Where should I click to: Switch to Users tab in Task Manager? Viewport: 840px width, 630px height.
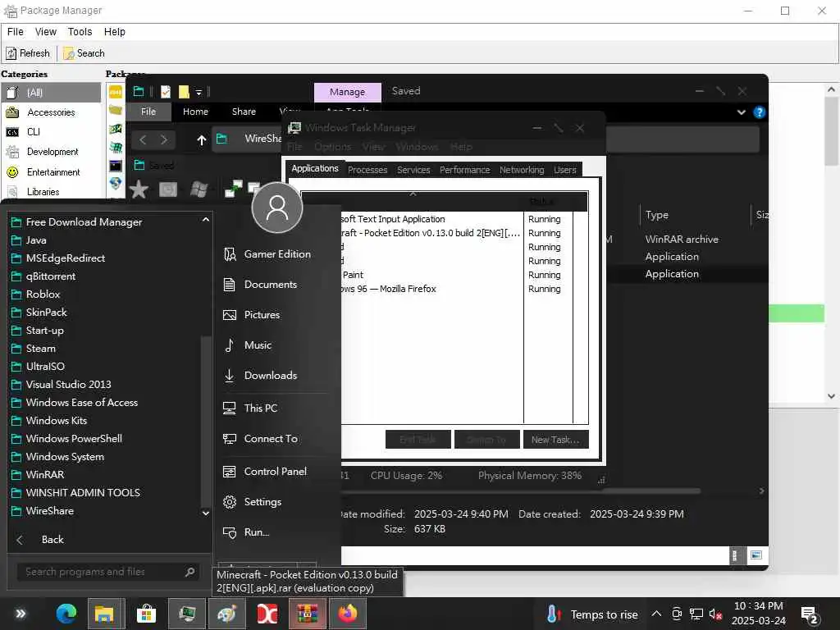click(565, 170)
